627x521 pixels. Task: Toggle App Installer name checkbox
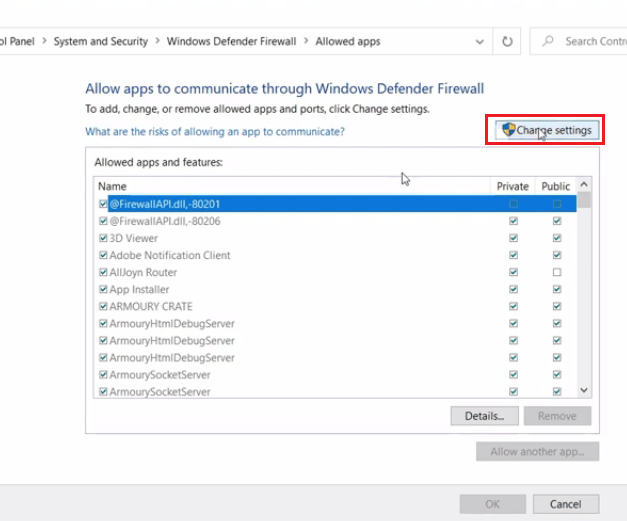pos(103,289)
